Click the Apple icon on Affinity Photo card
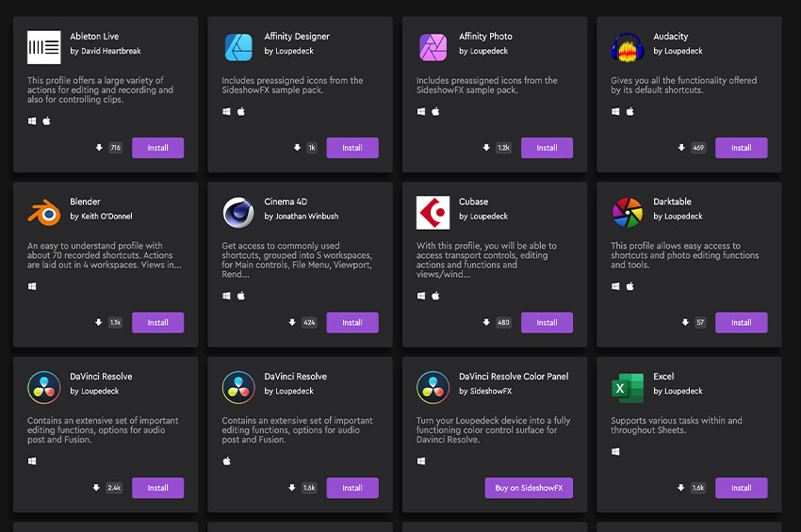 click(435, 111)
